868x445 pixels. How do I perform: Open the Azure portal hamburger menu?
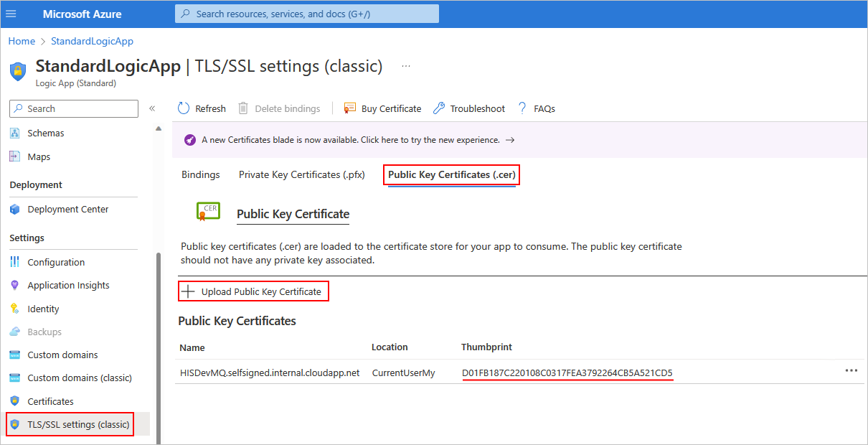[11, 14]
